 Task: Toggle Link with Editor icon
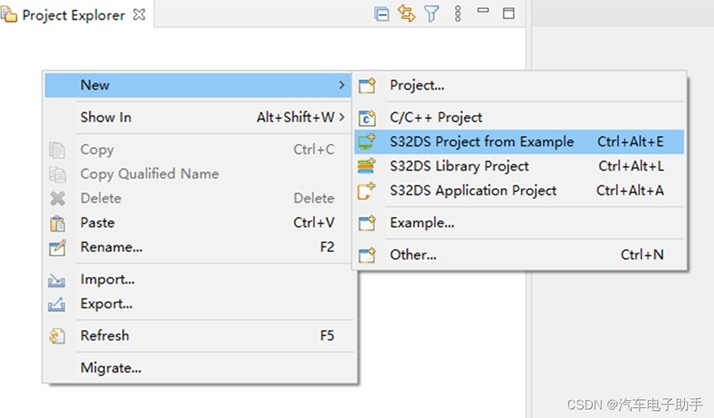[x=406, y=14]
